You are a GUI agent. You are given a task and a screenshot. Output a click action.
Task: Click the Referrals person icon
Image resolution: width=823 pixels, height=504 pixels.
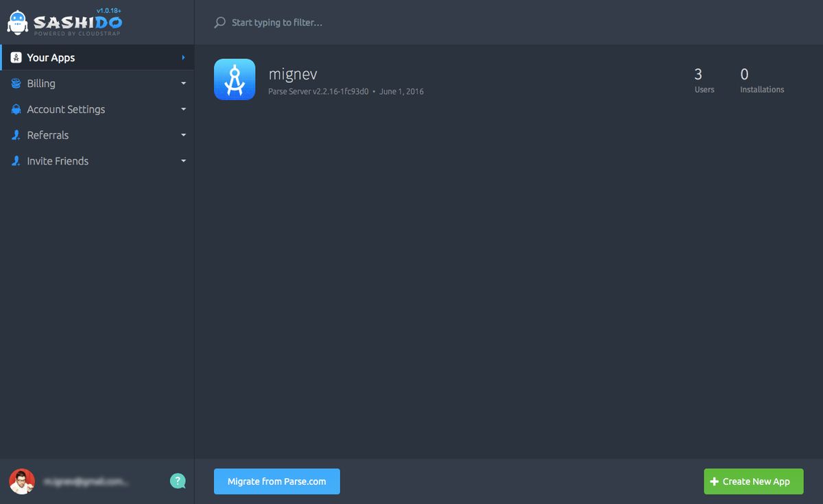coord(15,134)
